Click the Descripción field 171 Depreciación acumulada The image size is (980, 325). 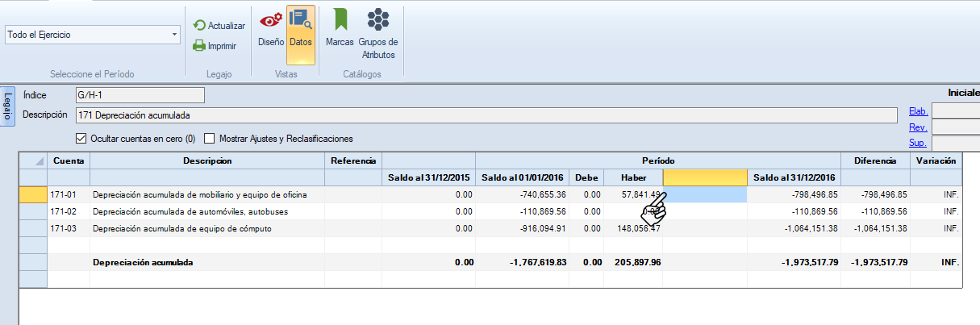coord(486,115)
